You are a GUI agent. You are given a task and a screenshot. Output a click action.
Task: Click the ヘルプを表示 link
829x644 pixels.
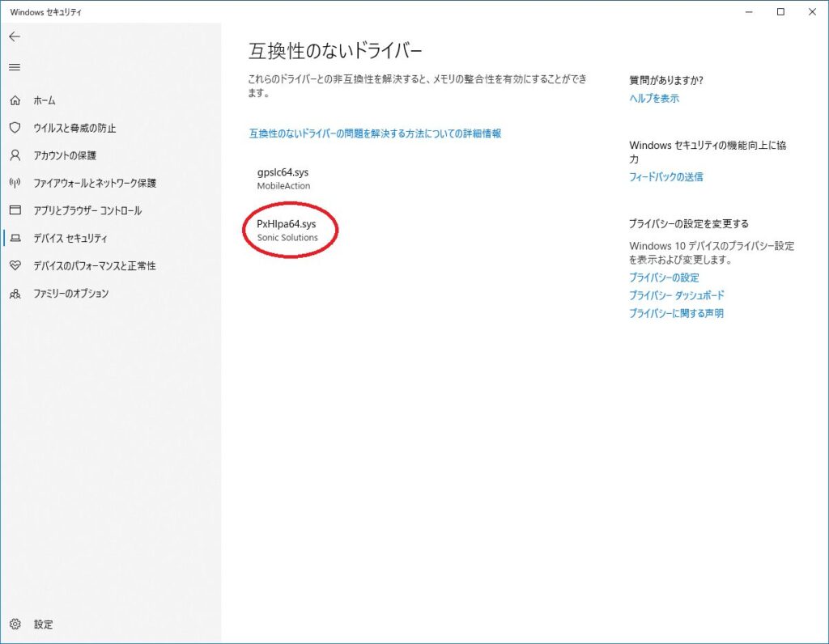pyautogui.click(x=654, y=98)
